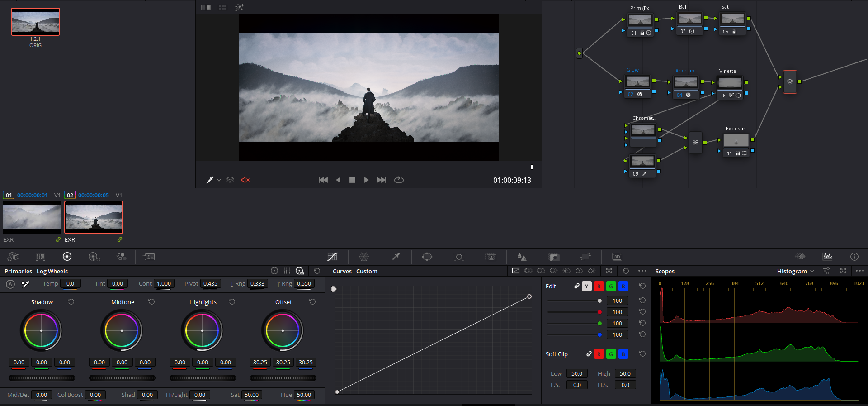Open viewer qualifier picker dropdown arrow
The width and height of the screenshot is (868, 406).
coord(219,180)
